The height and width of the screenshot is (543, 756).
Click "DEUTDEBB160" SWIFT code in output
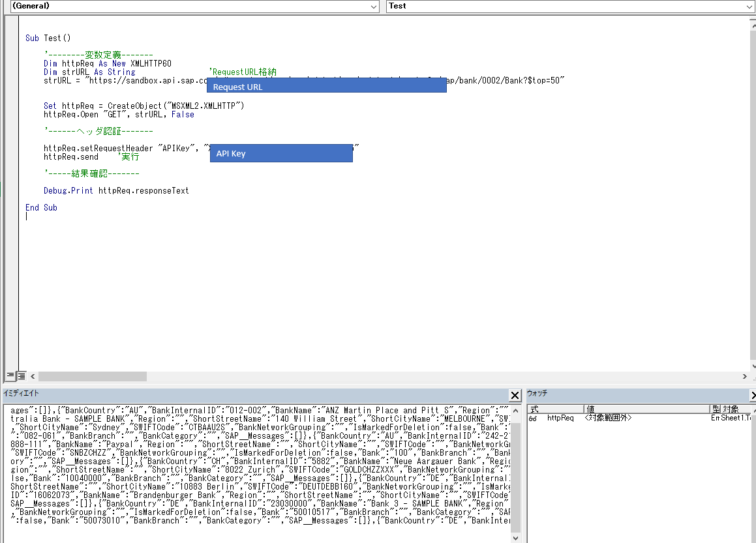pos(327,487)
